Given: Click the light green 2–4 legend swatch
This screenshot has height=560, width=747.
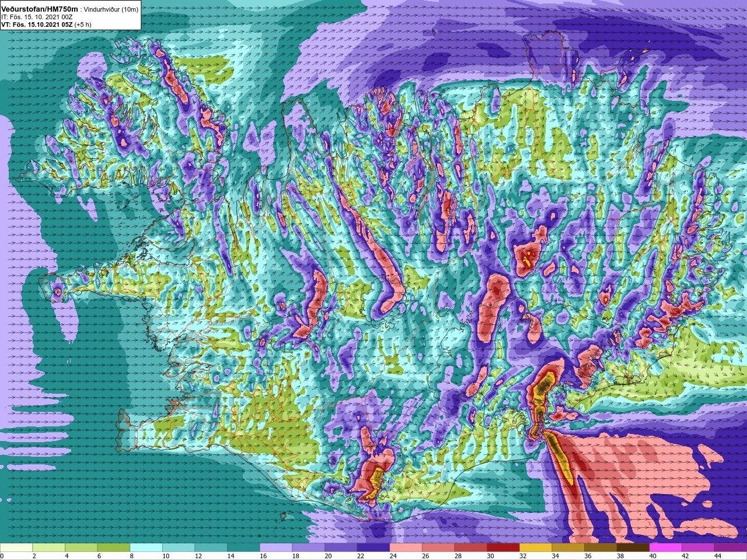Looking at the screenshot, I should (49, 548).
